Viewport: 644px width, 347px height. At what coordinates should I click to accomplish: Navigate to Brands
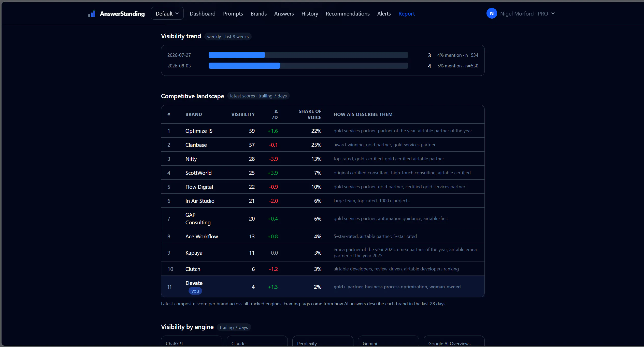pos(259,13)
